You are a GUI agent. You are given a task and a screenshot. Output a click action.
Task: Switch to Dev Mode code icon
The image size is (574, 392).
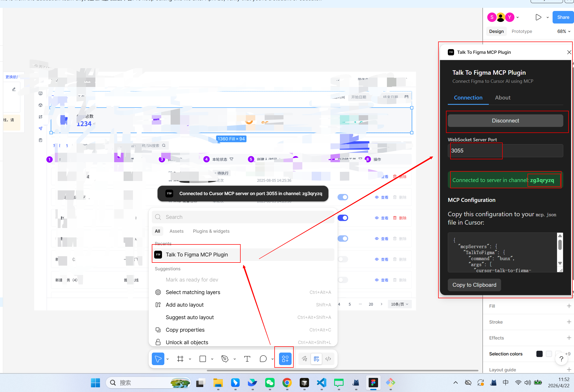pyautogui.click(x=328, y=359)
